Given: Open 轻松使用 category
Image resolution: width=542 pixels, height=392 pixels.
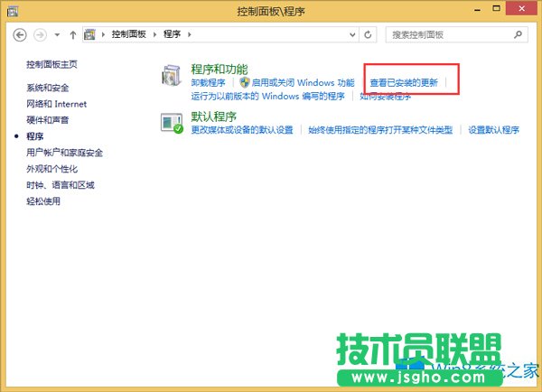Looking at the screenshot, I should [43, 201].
